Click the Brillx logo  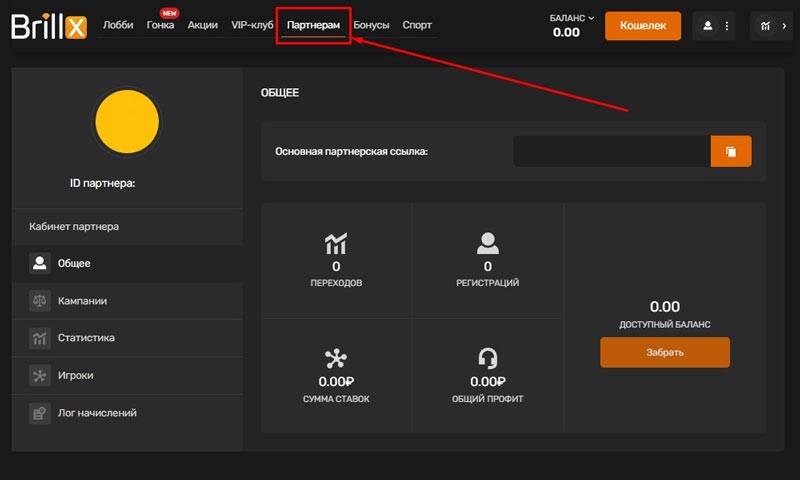click(x=49, y=26)
